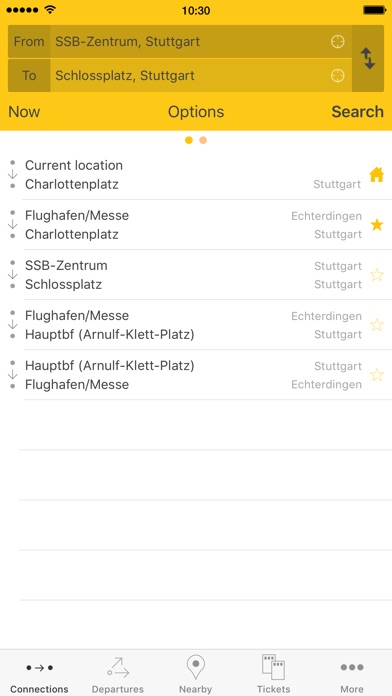
Task: Favorite the SSB-Zentrum to Schlossplatz route
Action: (377, 275)
